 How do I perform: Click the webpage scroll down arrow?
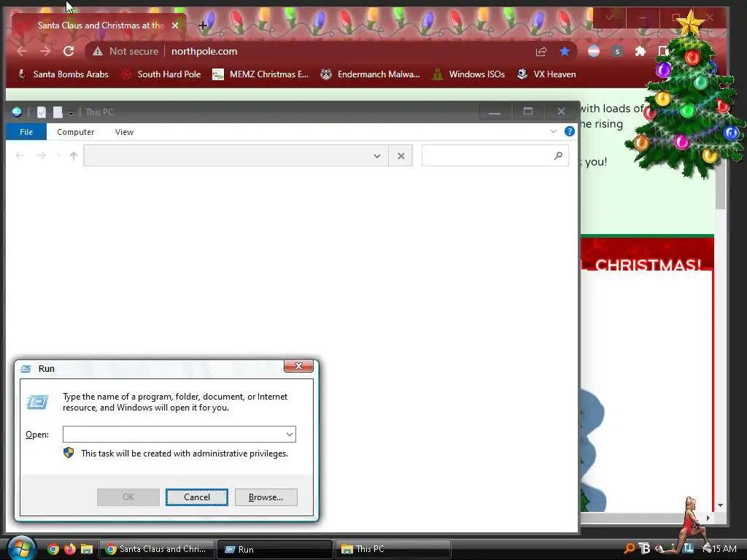tap(720, 505)
